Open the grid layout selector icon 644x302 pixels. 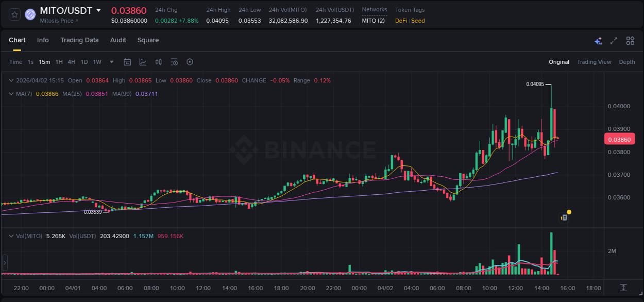(630, 40)
